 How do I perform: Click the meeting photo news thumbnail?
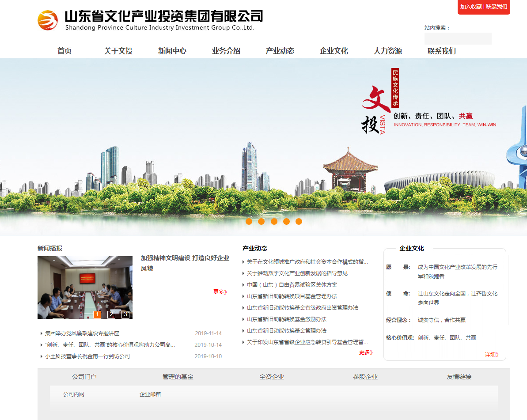point(85,286)
